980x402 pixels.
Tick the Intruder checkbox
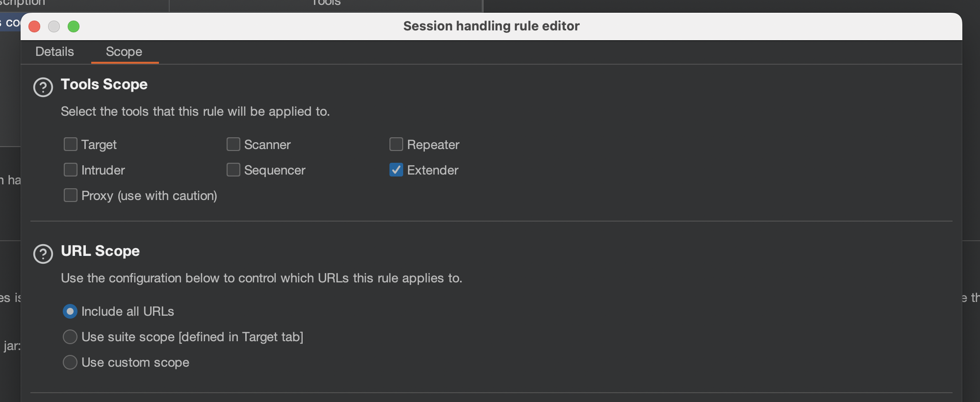click(x=71, y=170)
